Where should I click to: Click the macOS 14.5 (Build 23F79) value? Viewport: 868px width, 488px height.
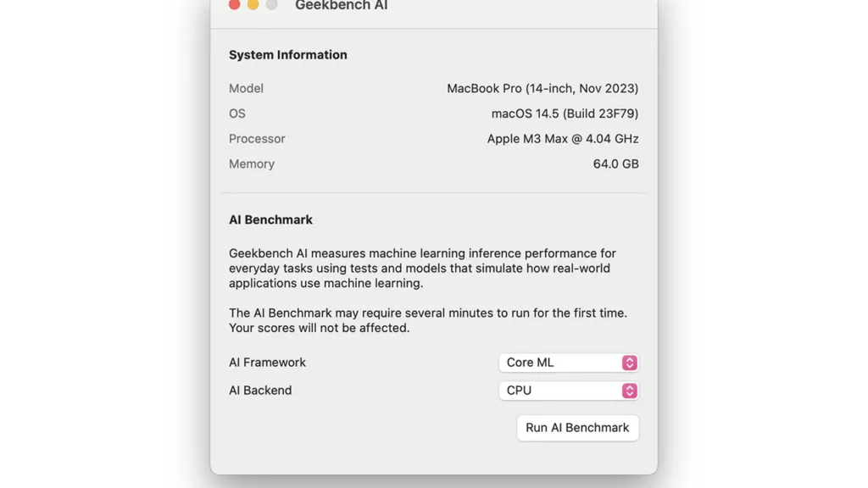pyautogui.click(x=565, y=114)
